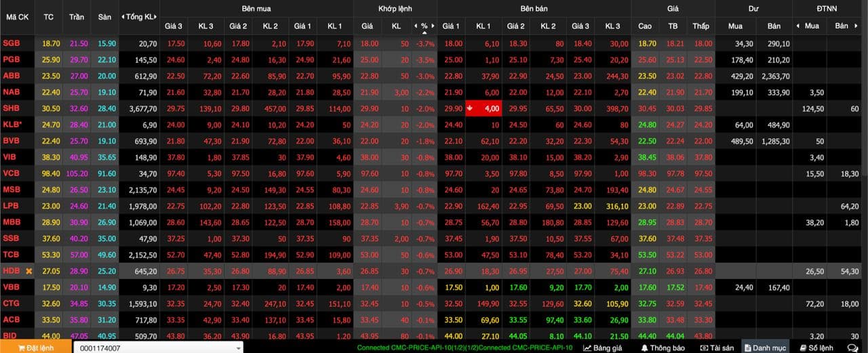Open the Bảng giá price board

click(x=602, y=348)
